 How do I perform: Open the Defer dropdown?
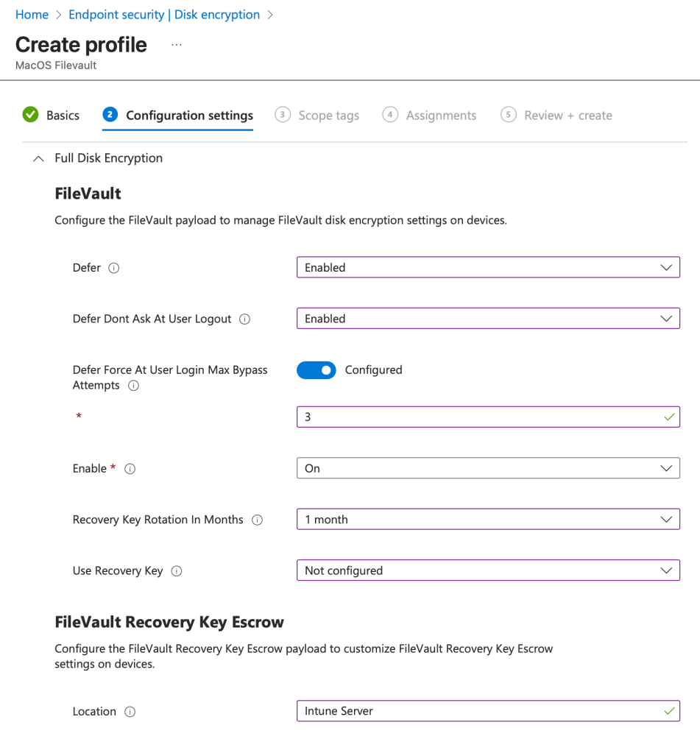tap(487, 267)
